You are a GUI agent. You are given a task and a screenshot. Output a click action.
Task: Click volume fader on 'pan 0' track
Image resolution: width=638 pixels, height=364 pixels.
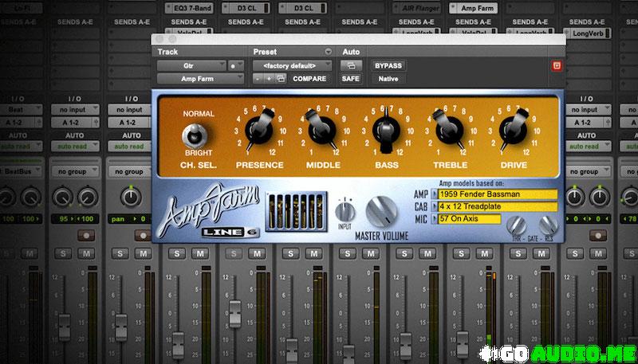[x=121, y=327]
